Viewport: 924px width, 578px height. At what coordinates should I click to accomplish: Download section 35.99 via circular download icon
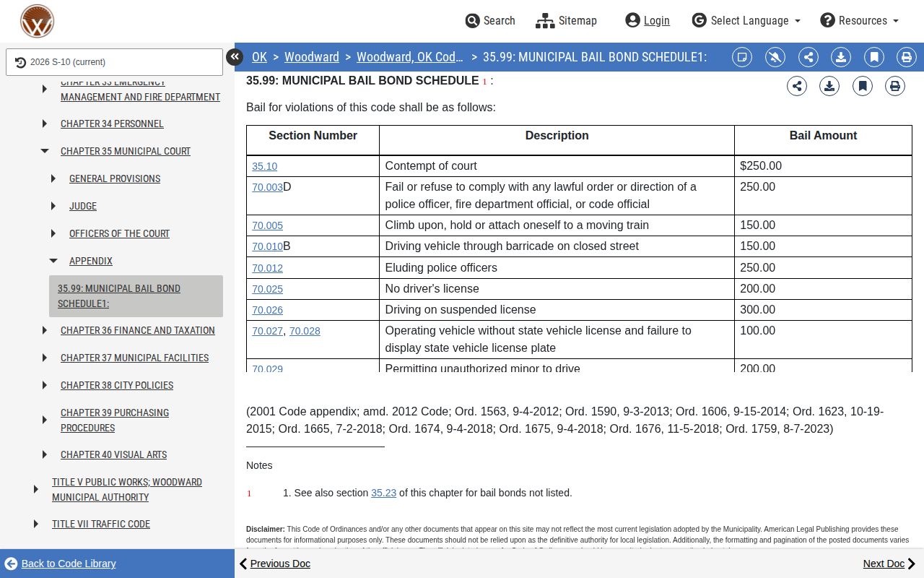click(x=829, y=86)
